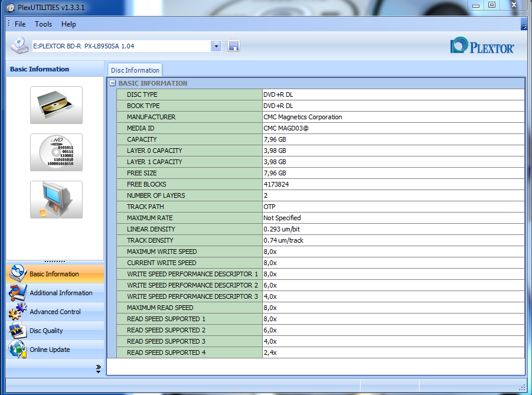
Task: Click the Advanced Control gears icon
Action: [18, 312]
